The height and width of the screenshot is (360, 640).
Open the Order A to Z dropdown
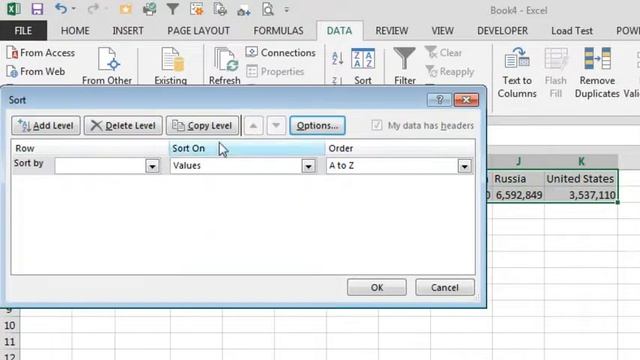click(464, 166)
